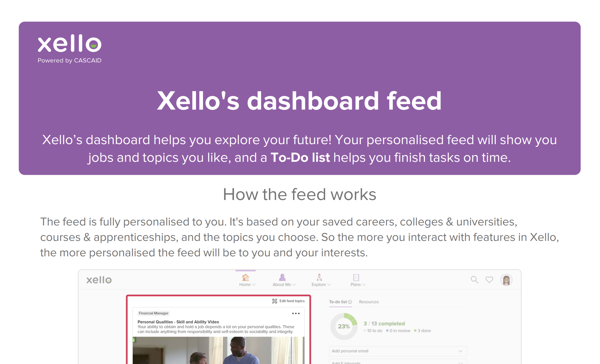
Task: Click the 23% progress ring
Action: tap(344, 326)
